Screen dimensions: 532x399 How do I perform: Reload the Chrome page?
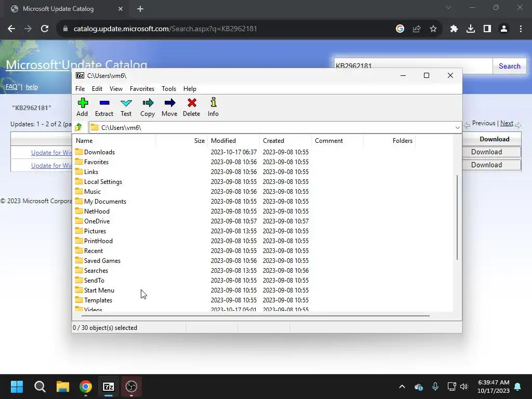(x=45, y=29)
